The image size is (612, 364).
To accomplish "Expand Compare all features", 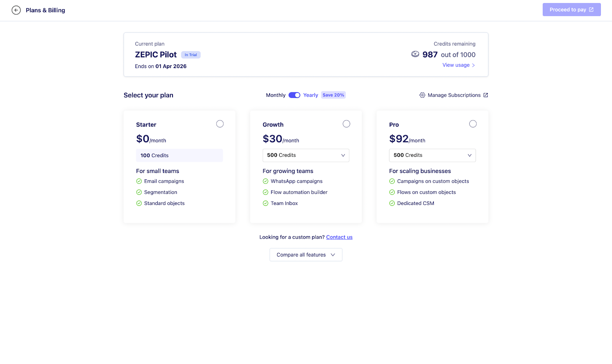I will coord(306,255).
